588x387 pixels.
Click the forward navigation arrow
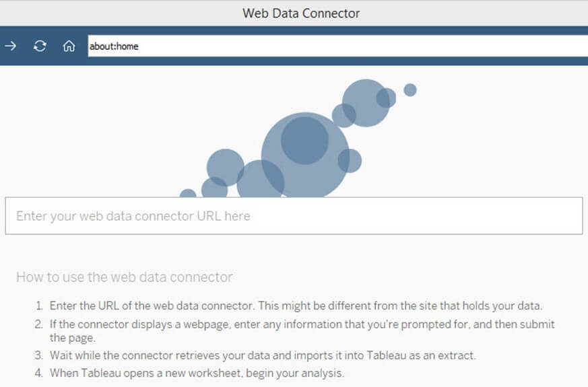11,46
